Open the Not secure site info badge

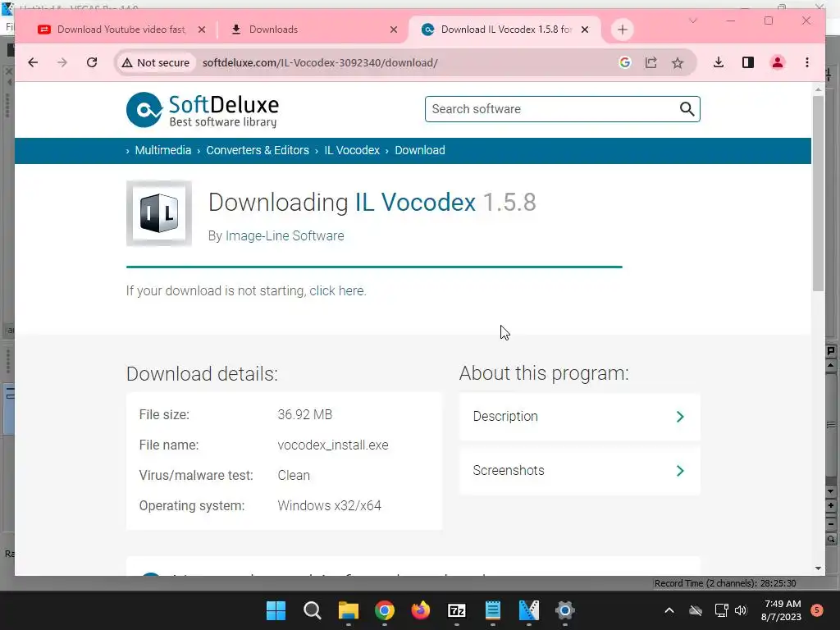tap(155, 62)
